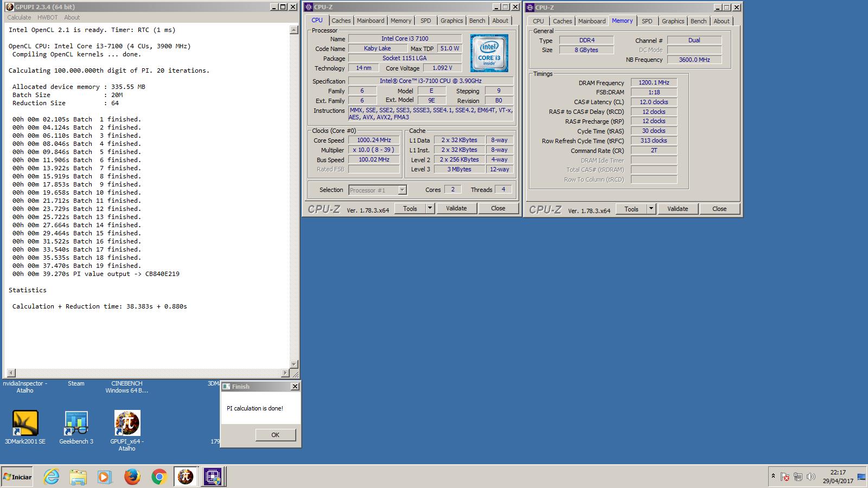Switch to Memory tab in left CPU-Z
Image resolution: width=868 pixels, height=488 pixels.
(401, 21)
